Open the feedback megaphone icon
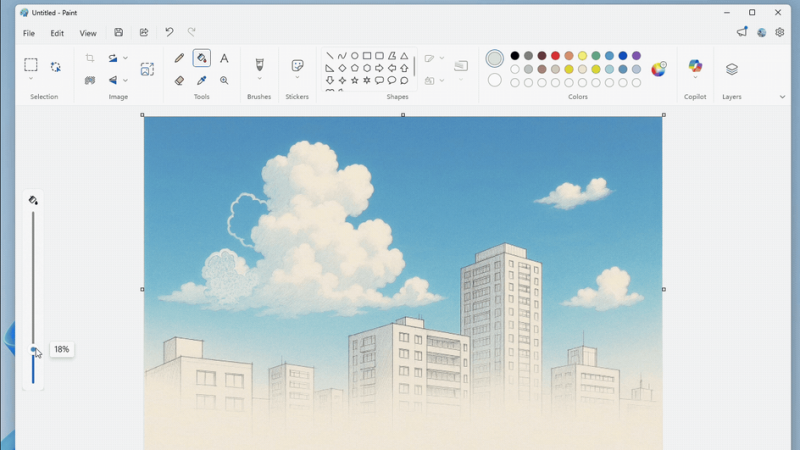800x450 pixels. click(x=742, y=32)
